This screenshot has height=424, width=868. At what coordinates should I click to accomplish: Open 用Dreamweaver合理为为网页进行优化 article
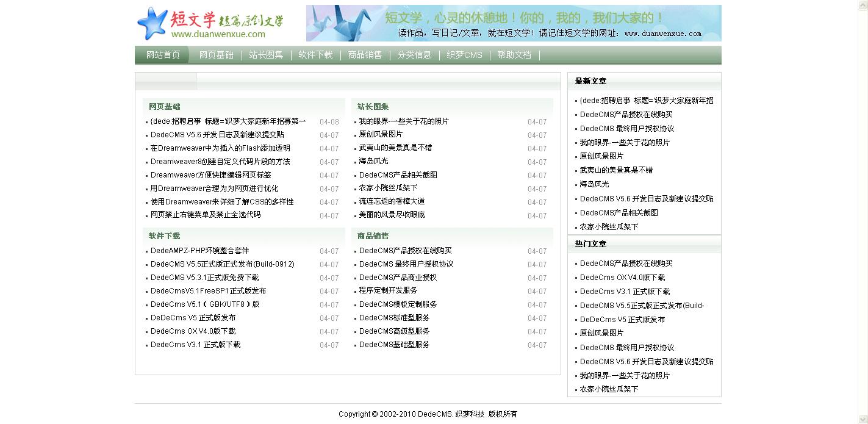click(x=214, y=189)
